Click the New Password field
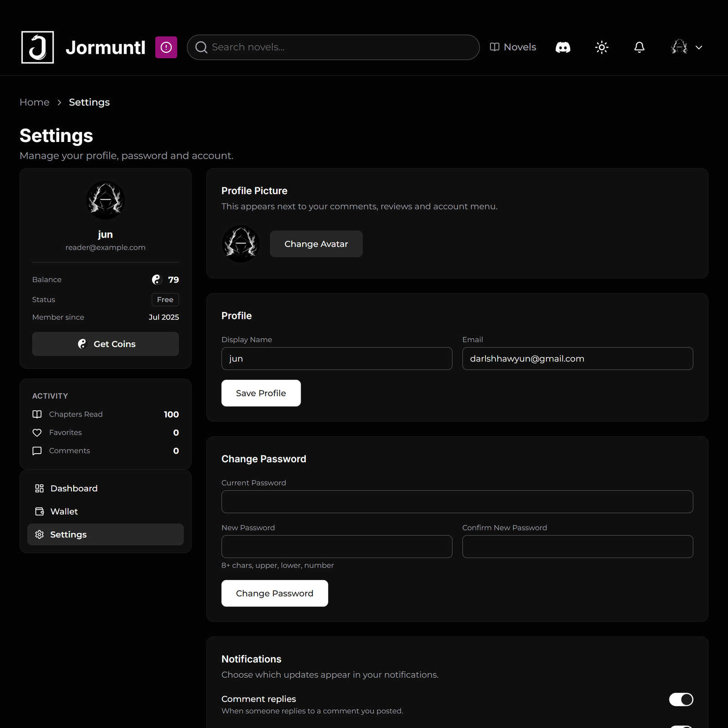 pyautogui.click(x=337, y=546)
